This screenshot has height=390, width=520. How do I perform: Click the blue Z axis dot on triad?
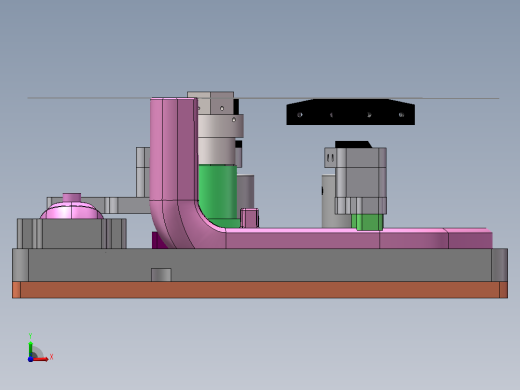(x=30, y=359)
